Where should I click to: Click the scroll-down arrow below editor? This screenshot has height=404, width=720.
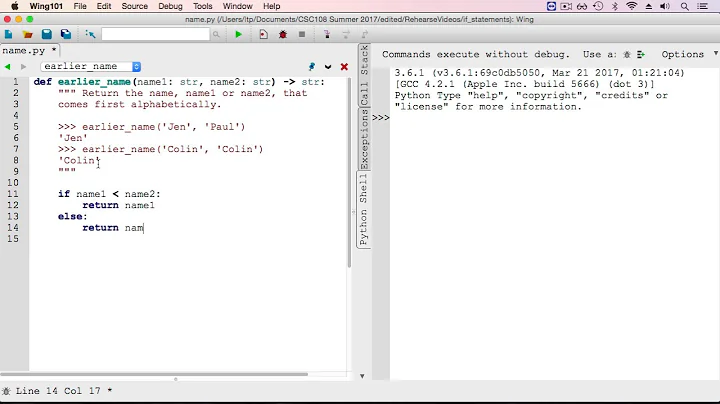click(x=362, y=376)
